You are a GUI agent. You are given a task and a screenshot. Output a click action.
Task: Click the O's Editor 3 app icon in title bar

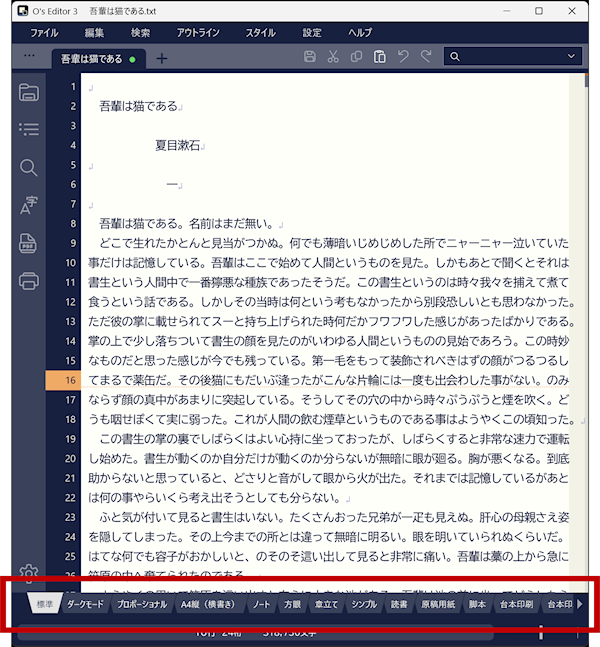tap(23, 11)
